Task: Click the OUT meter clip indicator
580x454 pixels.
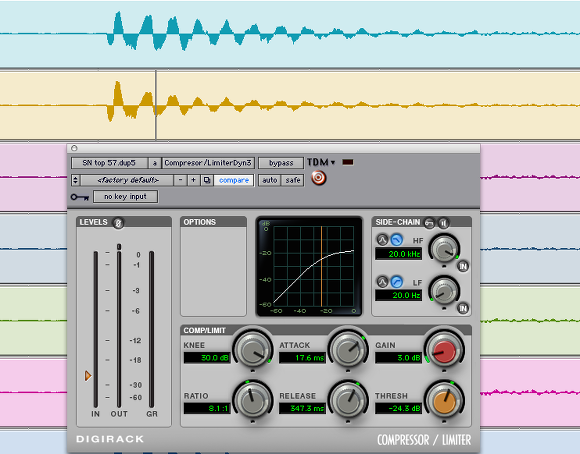Action: coord(119,246)
